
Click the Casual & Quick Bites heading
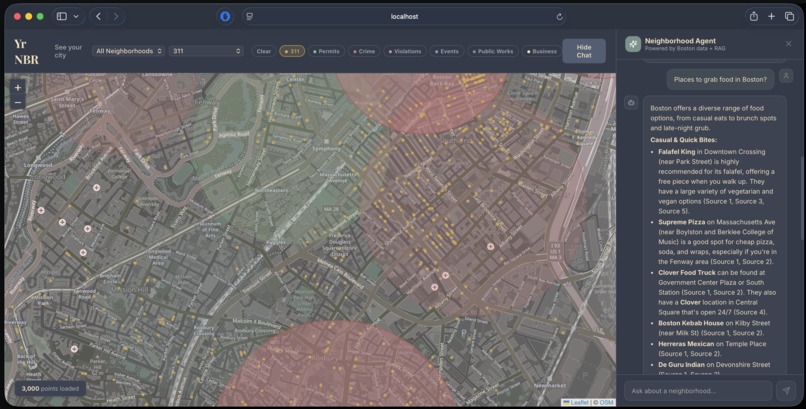pyautogui.click(x=683, y=140)
